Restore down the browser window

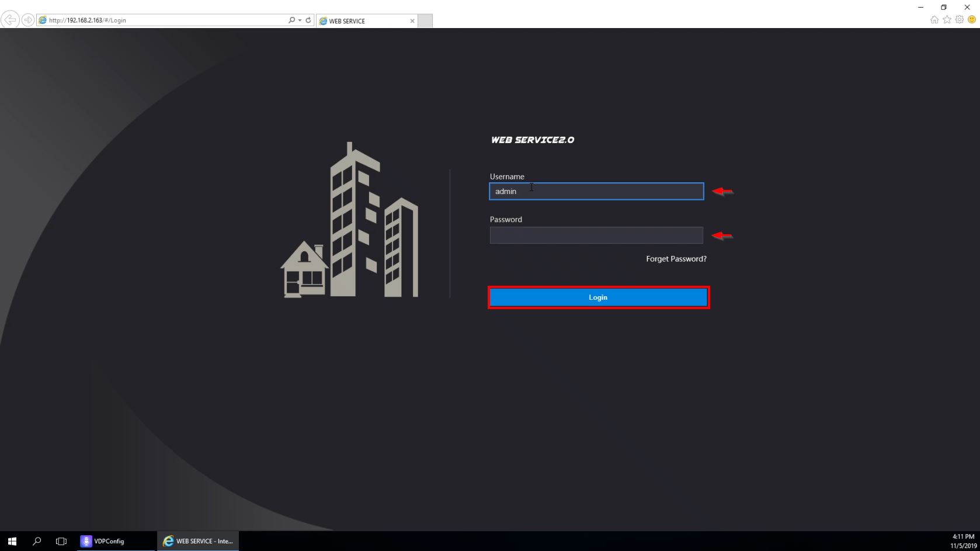click(x=944, y=7)
